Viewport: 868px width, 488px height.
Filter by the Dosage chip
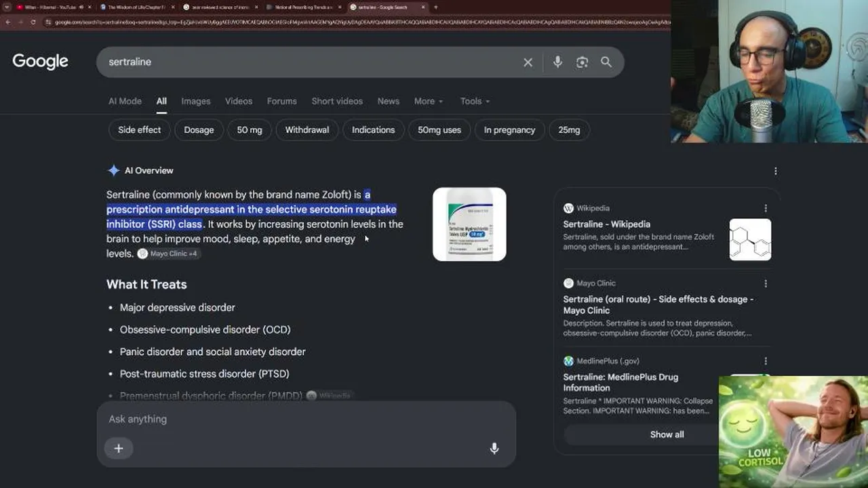pos(199,130)
